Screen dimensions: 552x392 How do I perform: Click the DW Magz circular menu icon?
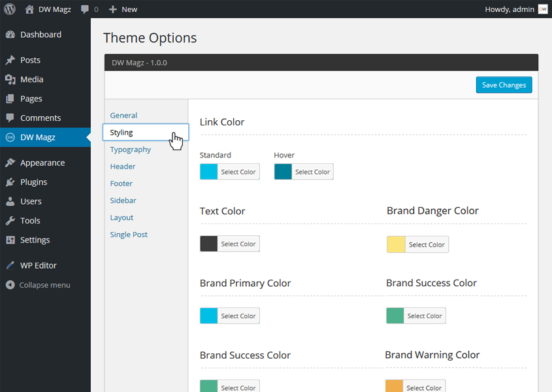(x=10, y=137)
